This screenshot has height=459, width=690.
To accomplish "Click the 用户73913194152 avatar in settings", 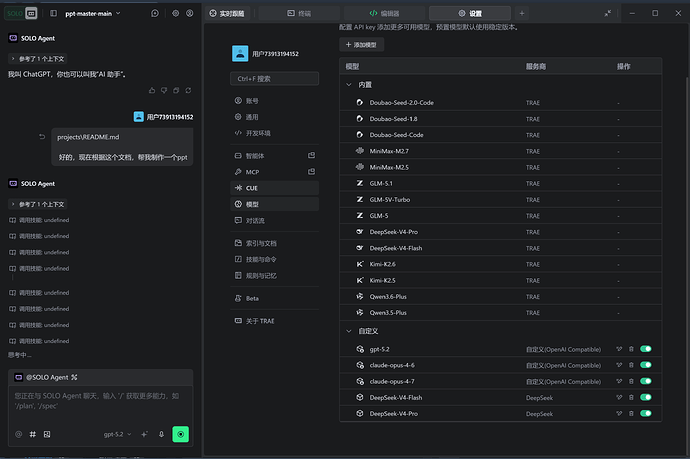I will pyautogui.click(x=240, y=54).
